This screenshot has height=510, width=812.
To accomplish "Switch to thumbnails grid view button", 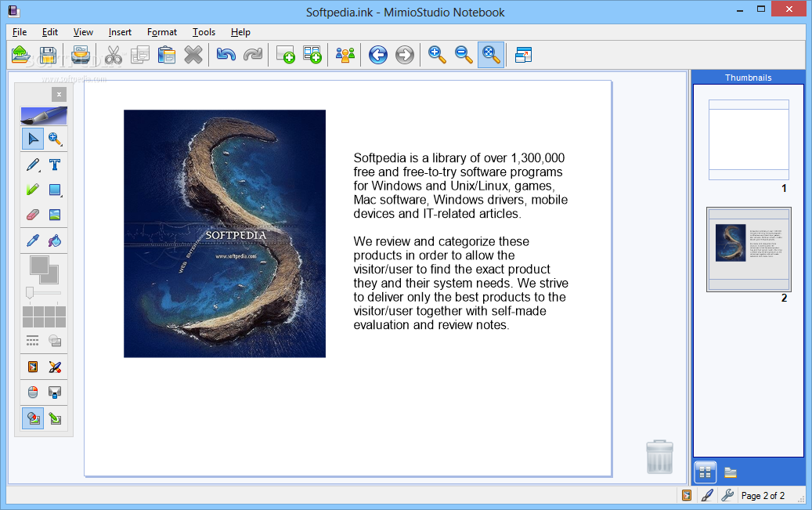I will (x=706, y=472).
